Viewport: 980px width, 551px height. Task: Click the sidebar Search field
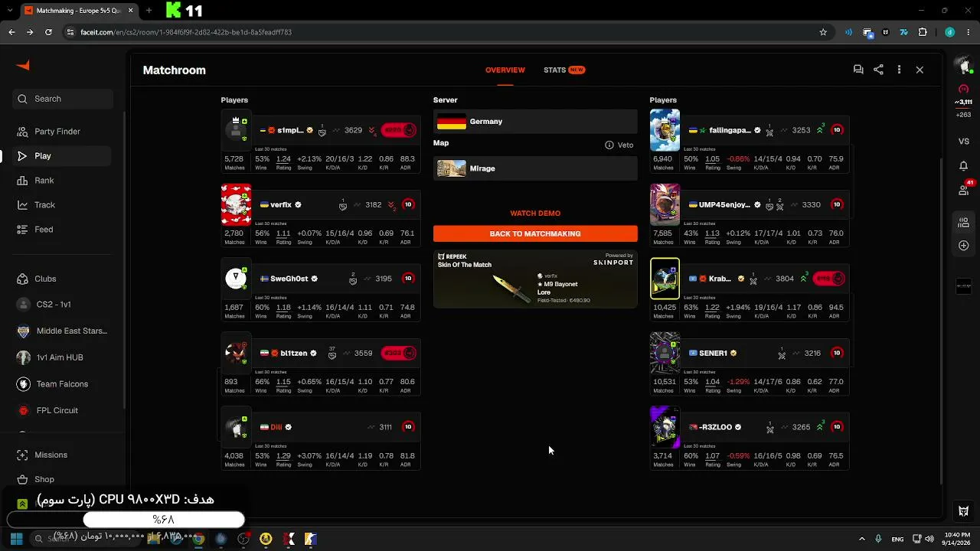coord(63,99)
